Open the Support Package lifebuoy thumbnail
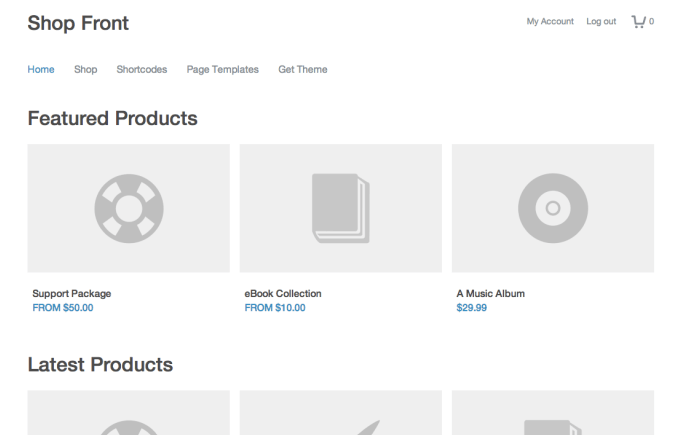The image size is (682, 435). coord(129,208)
